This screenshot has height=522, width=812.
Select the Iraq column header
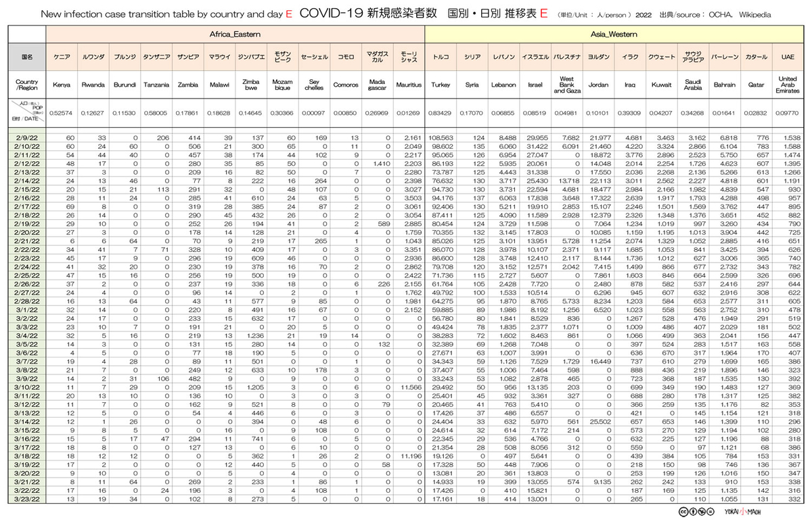[x=630, y=86]
